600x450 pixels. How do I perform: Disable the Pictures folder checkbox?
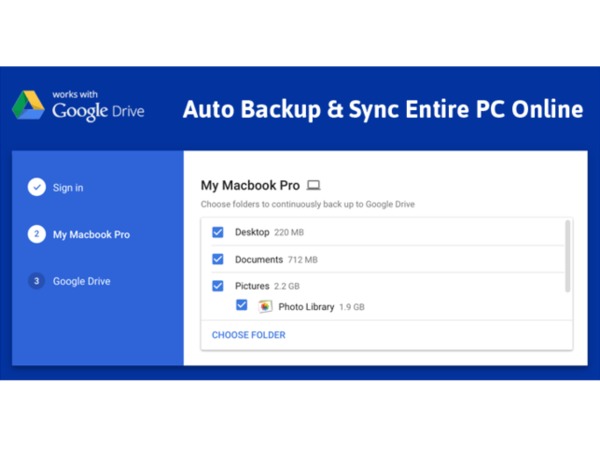click(218, 286)
